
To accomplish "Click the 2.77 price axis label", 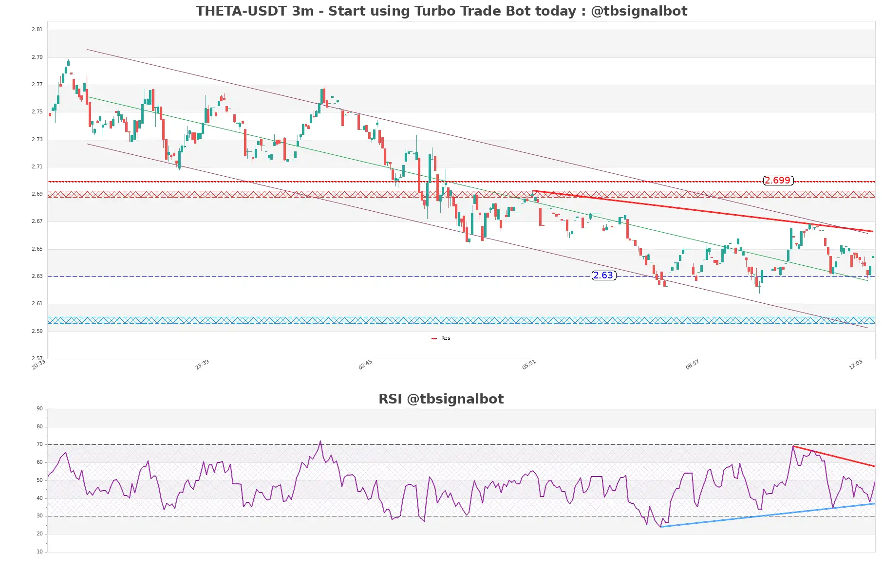I will point(37,85).
